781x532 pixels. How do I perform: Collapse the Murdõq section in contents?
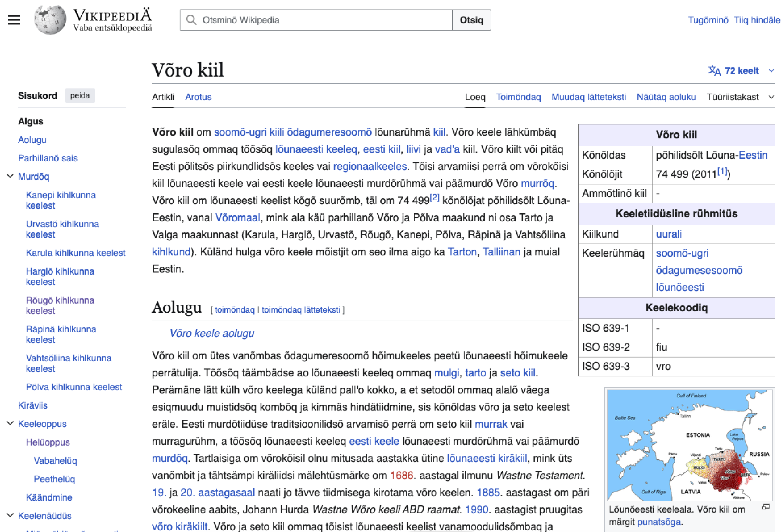click(10, 176)
